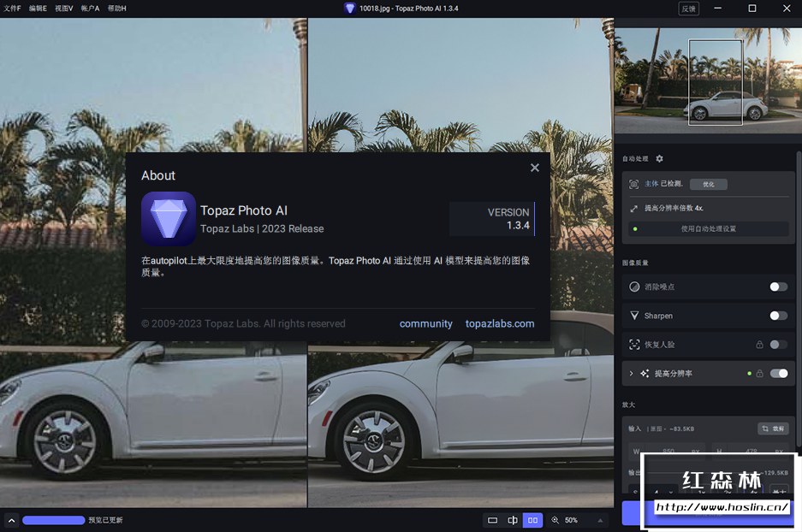802x532 pixels.
Task: Open the topazlabs.com link
Action: coord(500,323)
